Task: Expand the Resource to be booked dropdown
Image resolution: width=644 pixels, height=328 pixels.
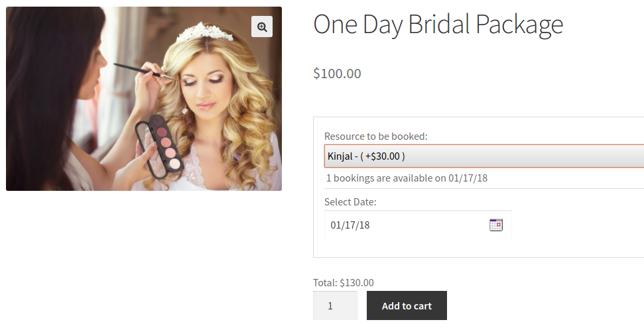Action: coord(484,156)
